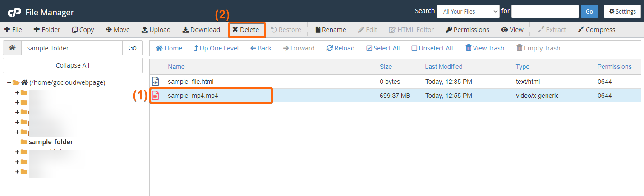
Task: Reload the file listing
Action: [340, 48]
